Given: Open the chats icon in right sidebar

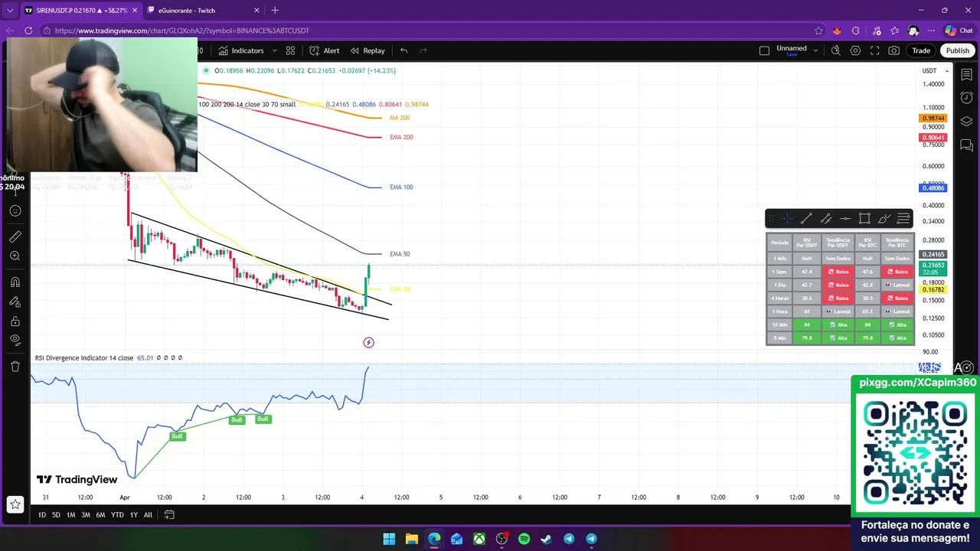Looking at the screenshot, I should (967, 145).
